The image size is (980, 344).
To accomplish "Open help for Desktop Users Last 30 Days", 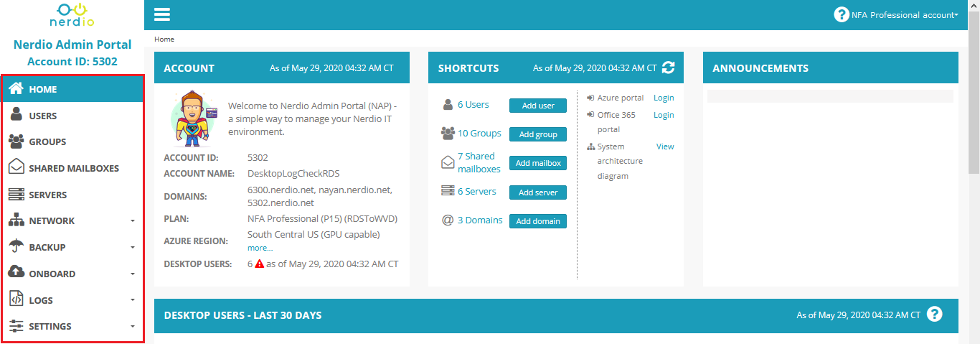I will pyautogui.click(x=934, y=314).
